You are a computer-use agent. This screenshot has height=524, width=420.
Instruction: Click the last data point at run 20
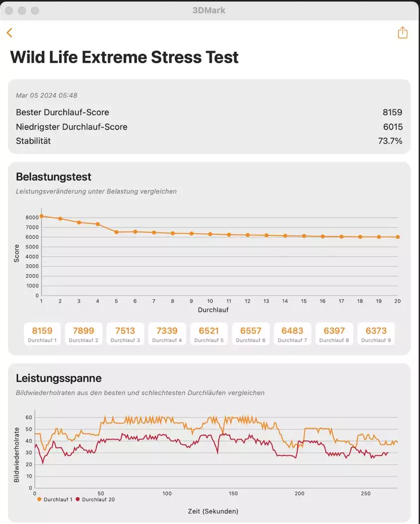[398, 237]
